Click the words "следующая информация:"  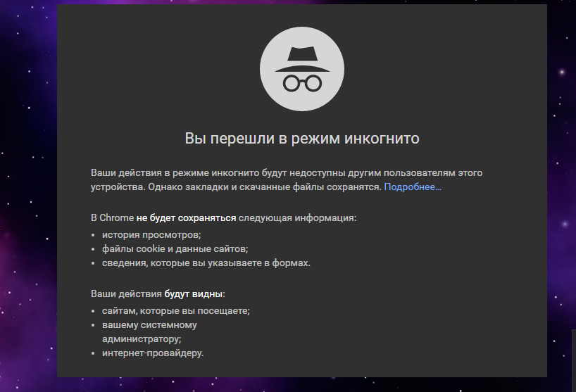click(297, 218)
